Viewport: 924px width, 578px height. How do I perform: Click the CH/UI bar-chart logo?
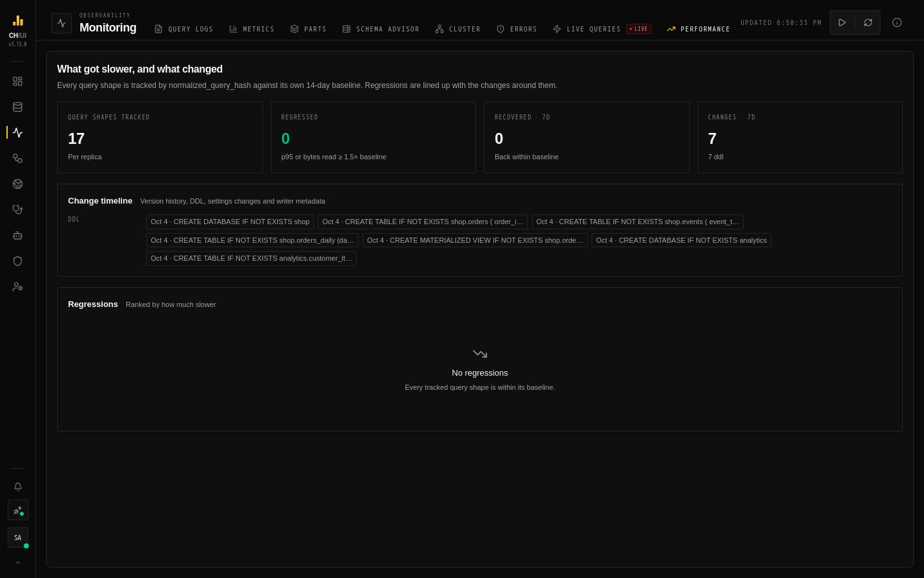pos(18,21)
